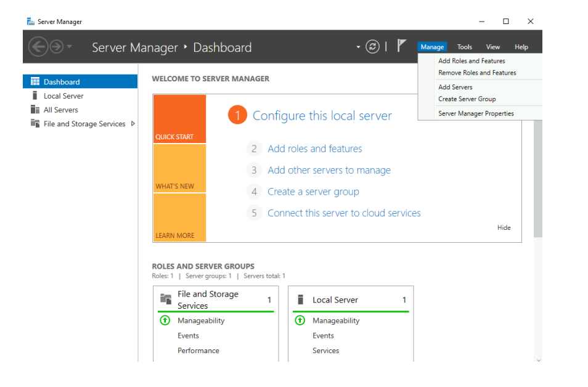This screenshot has height=387, width=588.
Task: Click the scrollbar down arrow
Action: tap(539, 359)
